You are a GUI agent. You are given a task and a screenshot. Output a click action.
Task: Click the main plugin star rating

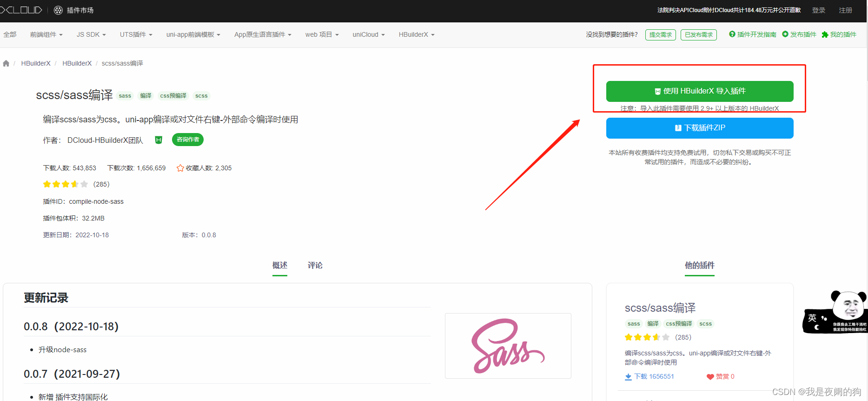[66, 184]
